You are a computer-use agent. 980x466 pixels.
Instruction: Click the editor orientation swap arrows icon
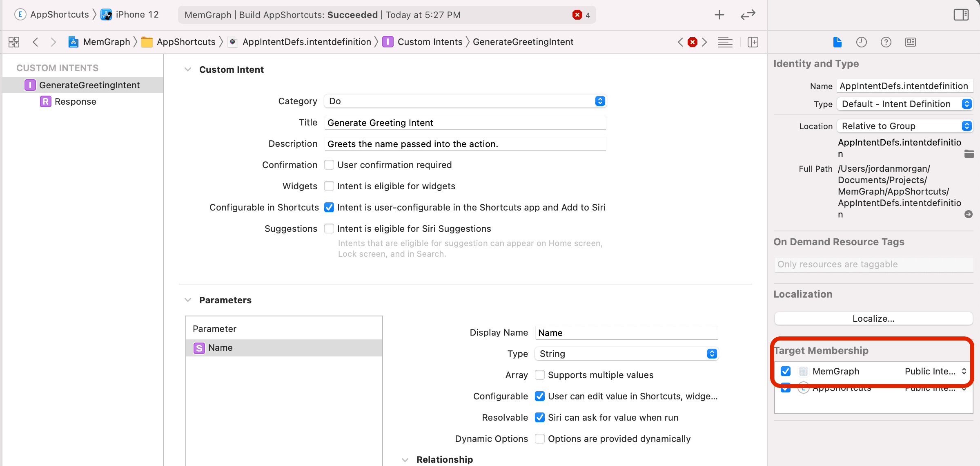click(747, 15)
